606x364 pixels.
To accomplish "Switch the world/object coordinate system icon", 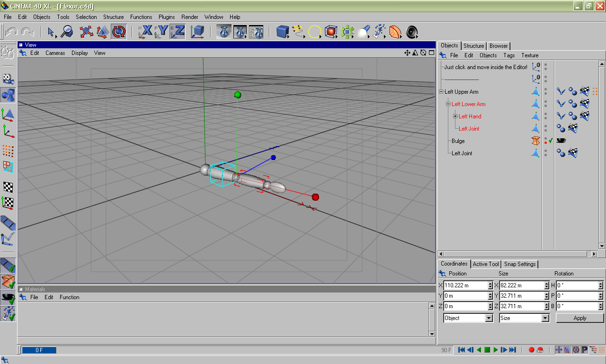I will (x=197, y=32).
